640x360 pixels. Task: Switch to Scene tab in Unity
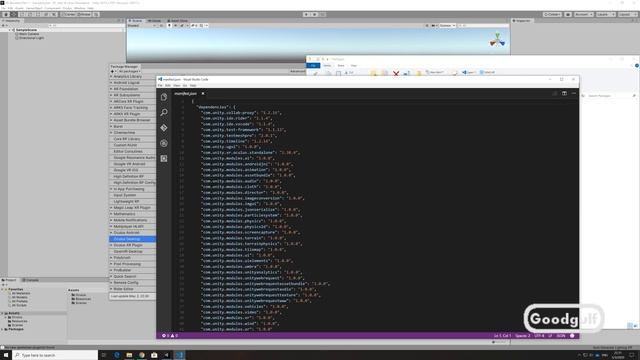pyautogui.click(x=136, y=20)
